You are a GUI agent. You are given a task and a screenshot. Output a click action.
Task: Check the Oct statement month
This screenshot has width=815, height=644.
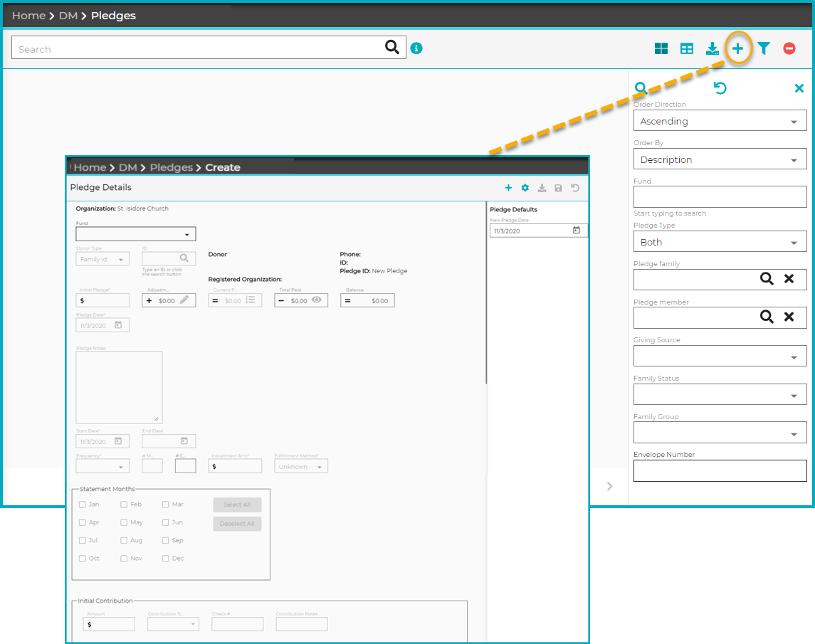click(82, 558)
